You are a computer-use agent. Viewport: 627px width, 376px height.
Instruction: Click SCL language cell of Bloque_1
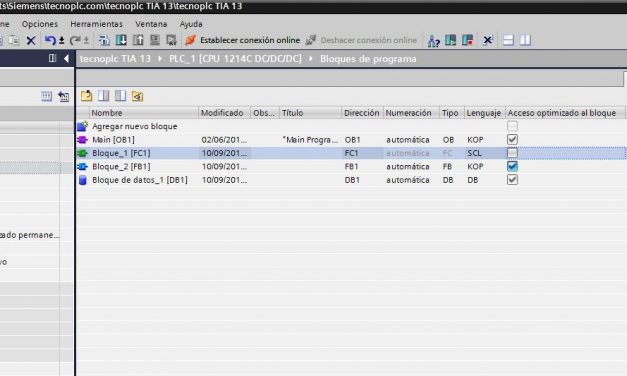tap(474, 153)
